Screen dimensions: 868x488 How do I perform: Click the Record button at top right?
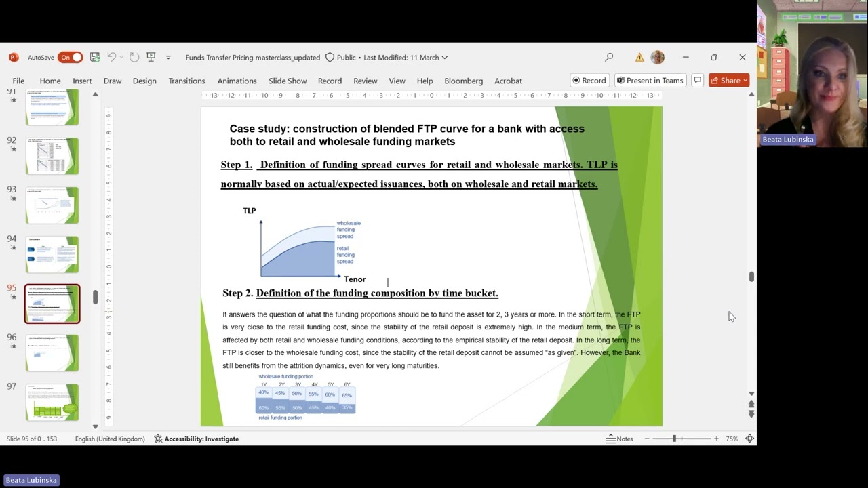click(589, 80)
